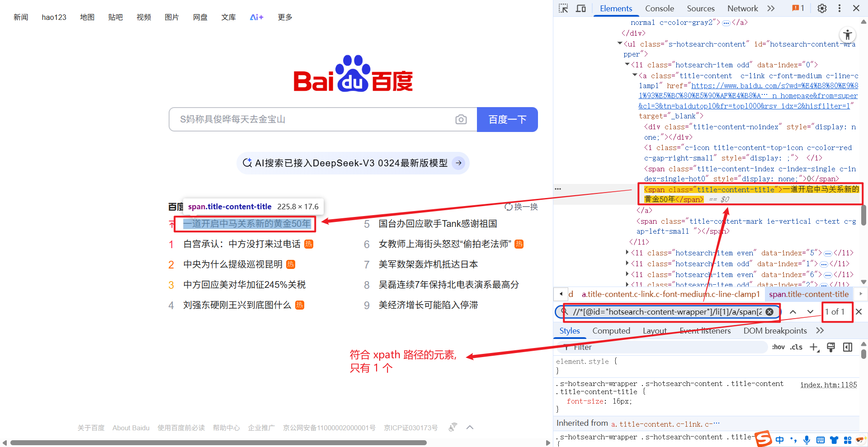
Task: Switch to the Sources tab
Action: click(x=701, y=8)
